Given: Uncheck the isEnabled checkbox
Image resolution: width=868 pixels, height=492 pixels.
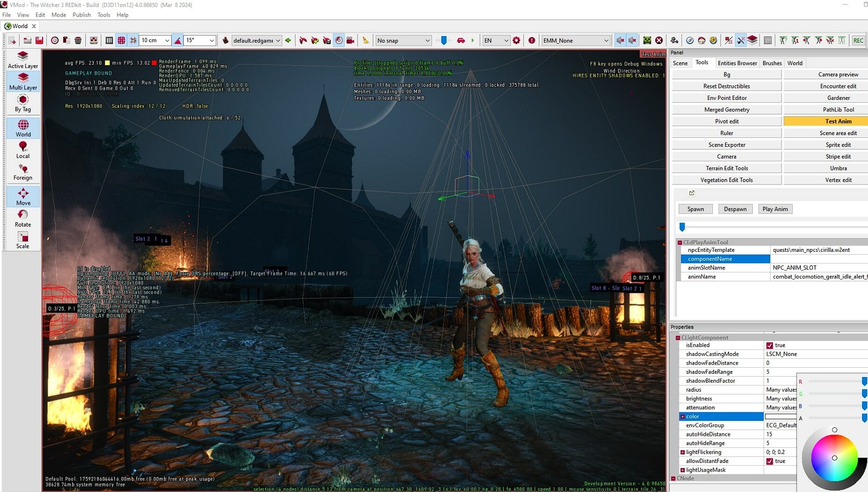Looking at the screenshot, I should pos(769,346).
